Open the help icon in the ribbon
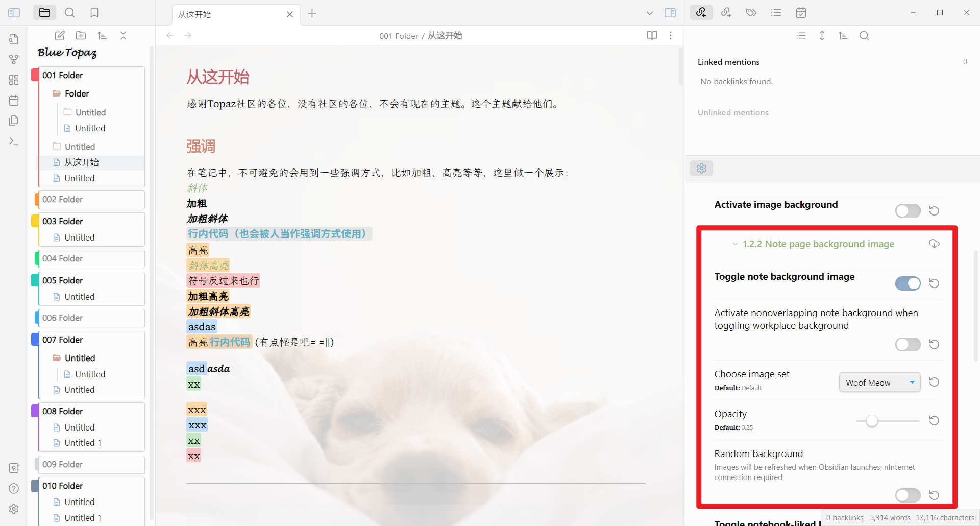Viewport: 980px width, 526px height. [x=14, y=488]
